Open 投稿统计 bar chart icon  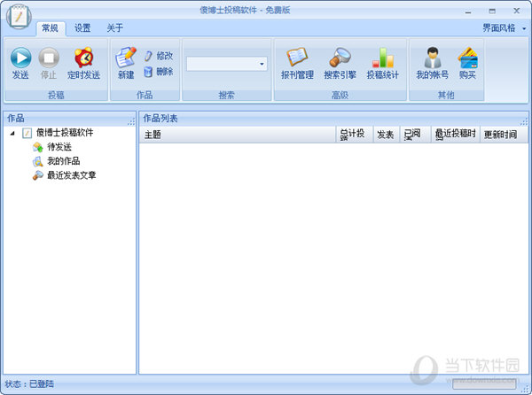click(x=383, y=58)
